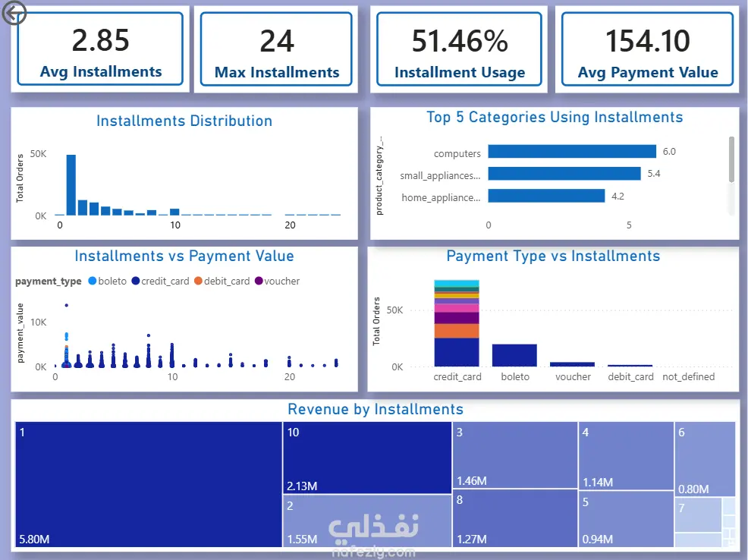The image size is (748, 560).
Task: Select the treemap tile with 1.46M revenue
Action: tap(515, 455)
